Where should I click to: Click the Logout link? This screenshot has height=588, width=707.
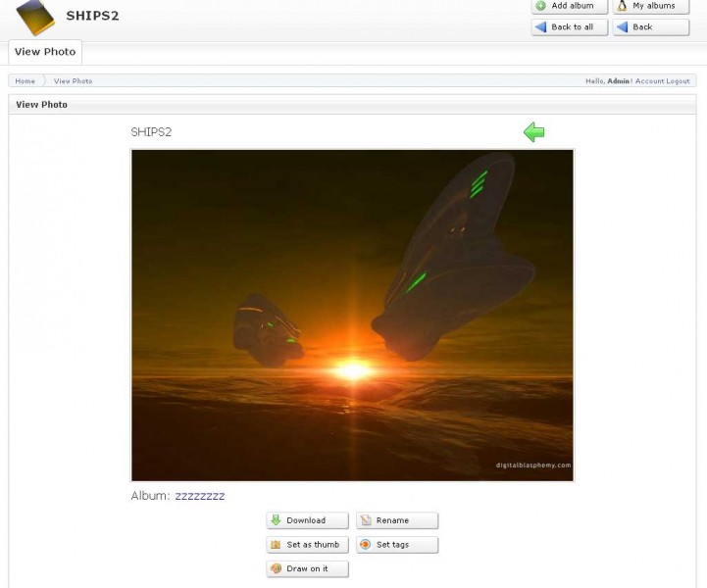[678, 81]
